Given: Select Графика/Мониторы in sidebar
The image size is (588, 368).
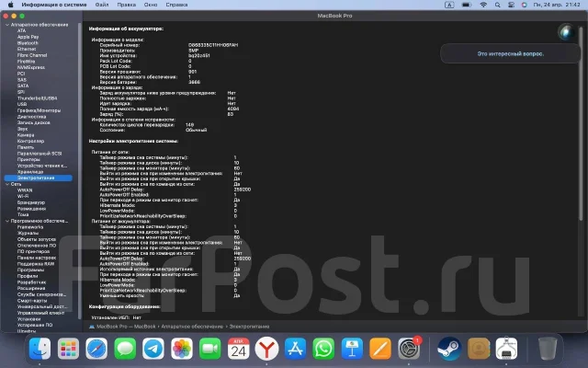Looking at the screenshot, I should tap(39, 110).
